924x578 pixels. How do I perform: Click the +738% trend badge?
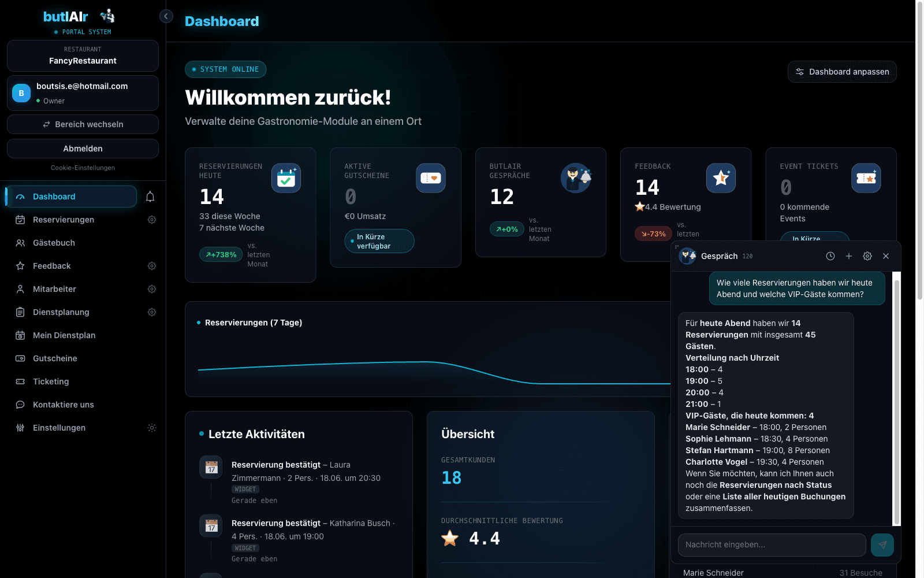click(x=221, y=254)
